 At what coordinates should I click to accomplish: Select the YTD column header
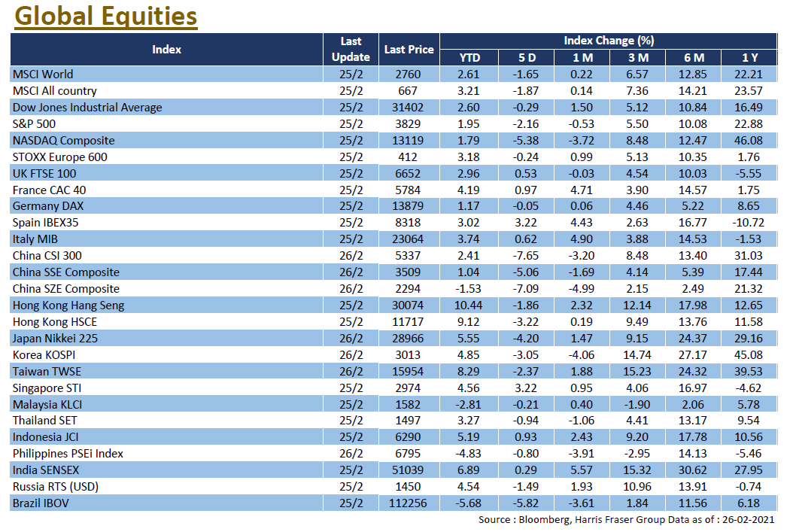tap(469, 58)
